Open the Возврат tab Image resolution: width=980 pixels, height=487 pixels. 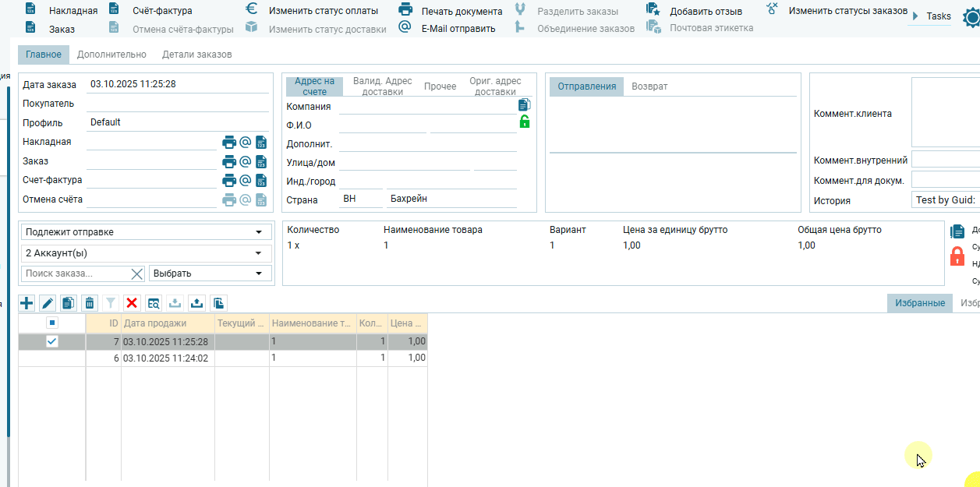point(649,86)
